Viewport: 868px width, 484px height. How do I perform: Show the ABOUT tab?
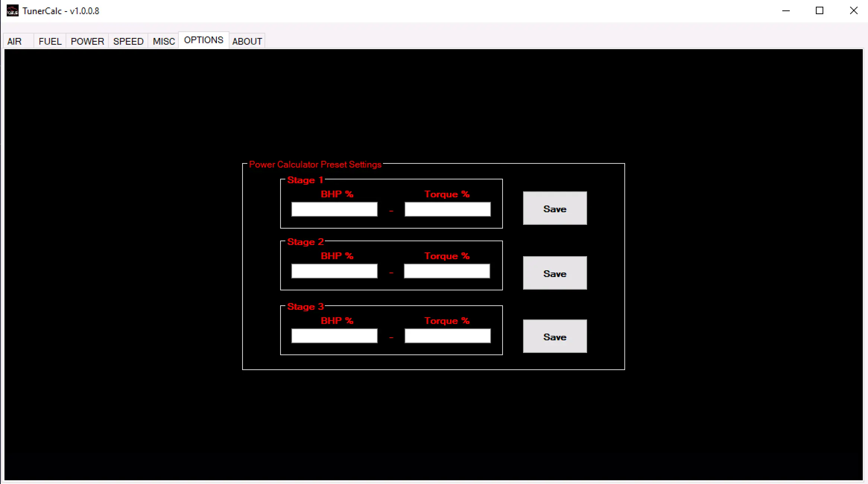[x=247, y=41]
